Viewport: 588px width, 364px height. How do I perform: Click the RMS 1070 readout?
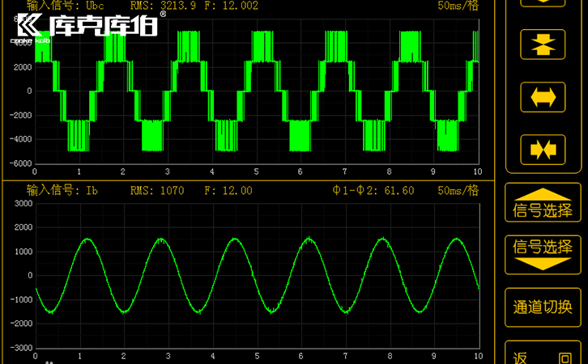(x=157, y=191)
